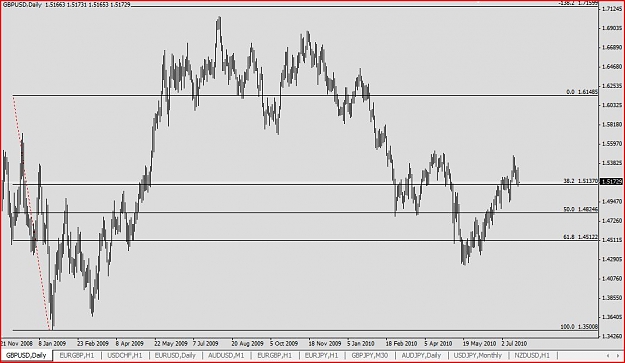Click the 0.0 1.61485 Fibonacci label
This screenshot has width=625, height=363.
582,92
